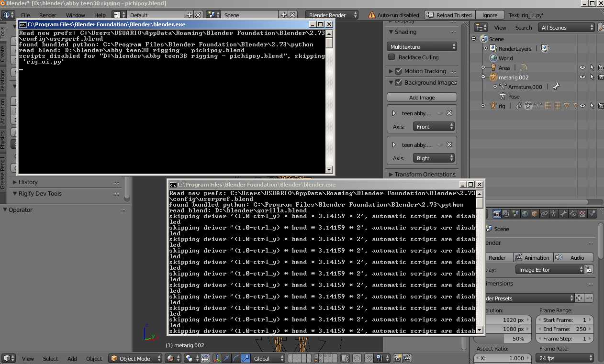Toggle visibility eye for Area lamp

pyautogui.click(x=582, y=68)
